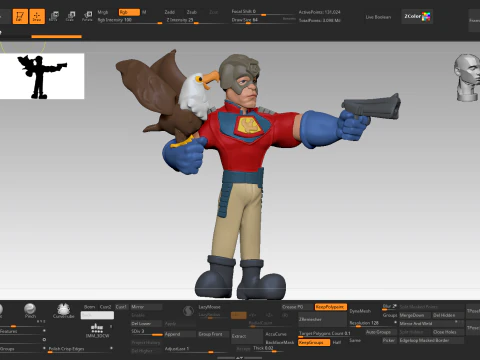Click the Picker button
The width and height of the screenshot is (480, 360).
(389, 340)
